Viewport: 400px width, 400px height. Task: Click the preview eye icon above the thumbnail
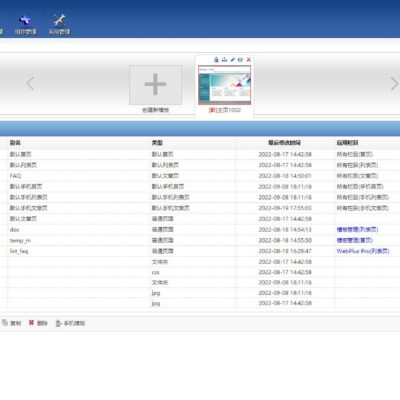click(x=240, y=60)
